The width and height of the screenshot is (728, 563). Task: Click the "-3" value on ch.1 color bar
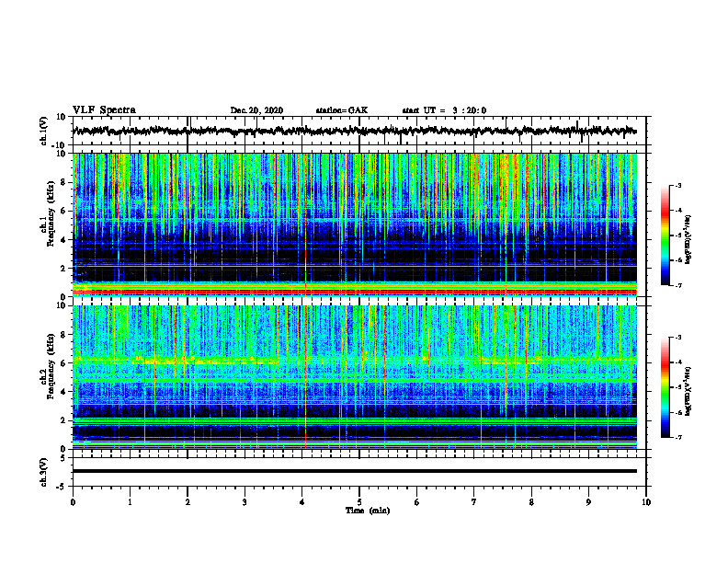point(678,186)
